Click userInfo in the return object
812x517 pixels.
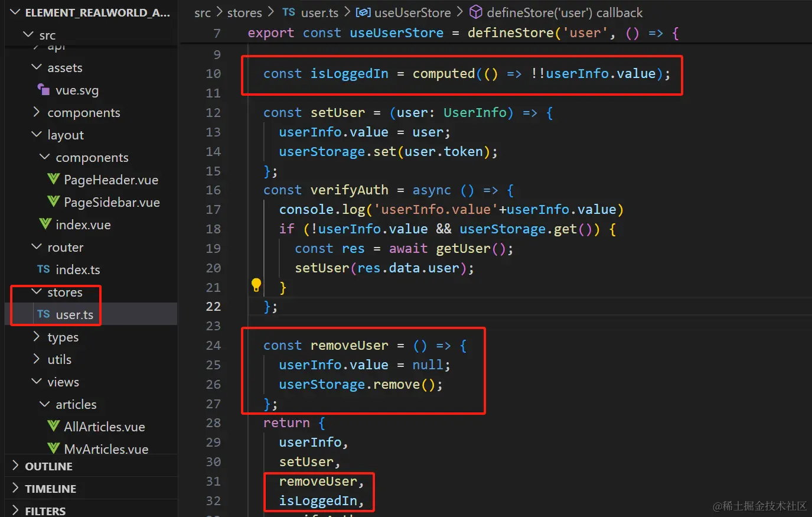click(310, 442)
